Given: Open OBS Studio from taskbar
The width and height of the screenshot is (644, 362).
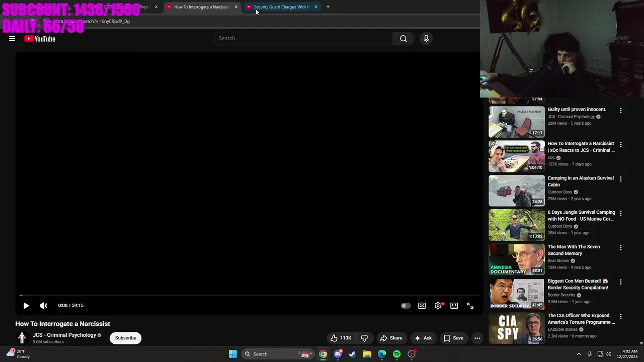Looking at the screenshot, I should pos(412,354).
